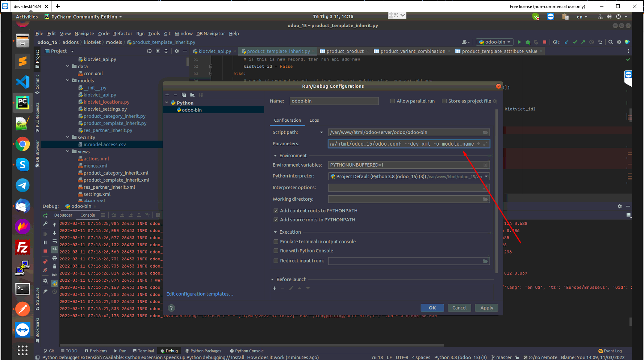Copy the selected run configuration
The height and width of the screenshot is (360, 644).
click(184, 95)
